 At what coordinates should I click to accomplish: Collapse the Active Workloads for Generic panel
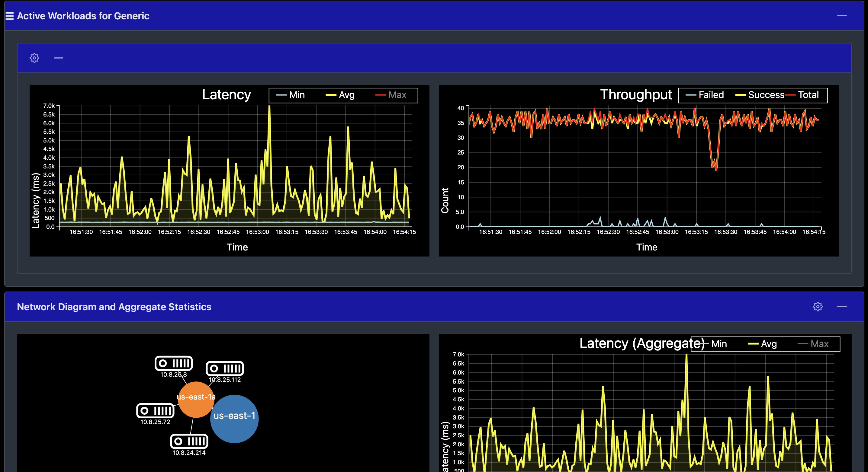[842, 16]
